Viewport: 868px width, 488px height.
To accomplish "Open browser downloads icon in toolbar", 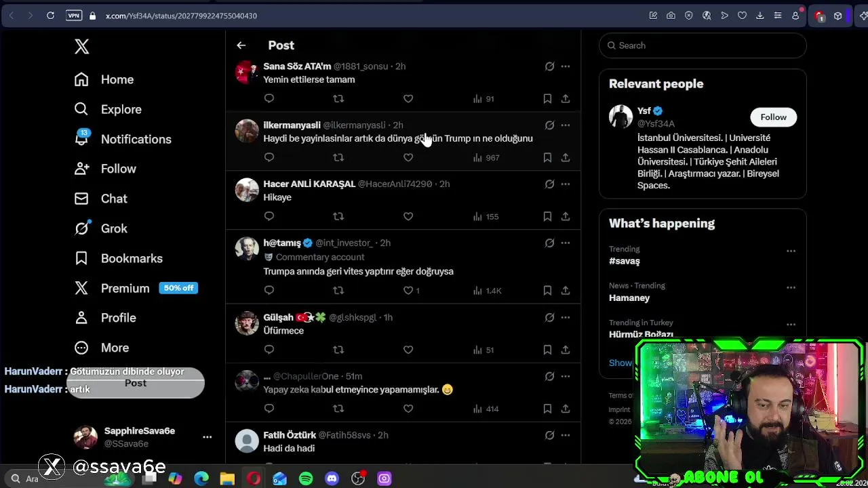I will (x=759, y=16).
